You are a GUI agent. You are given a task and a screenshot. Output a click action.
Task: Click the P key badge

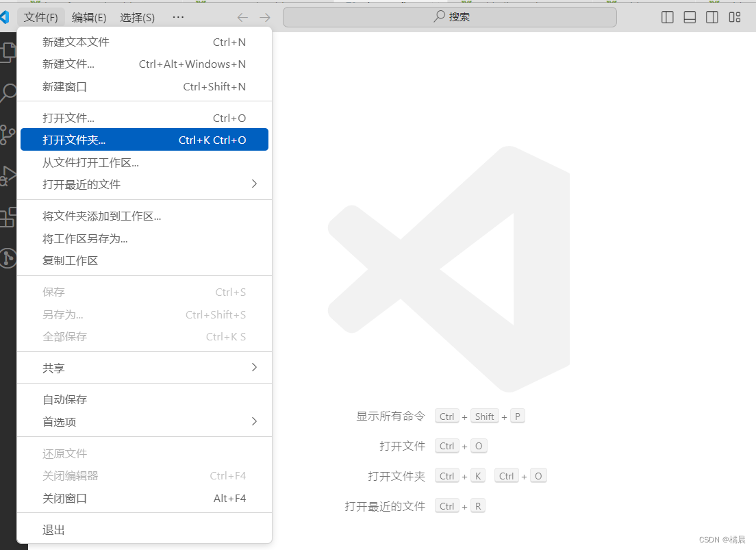pyautogui.click(x=517, y=416)
